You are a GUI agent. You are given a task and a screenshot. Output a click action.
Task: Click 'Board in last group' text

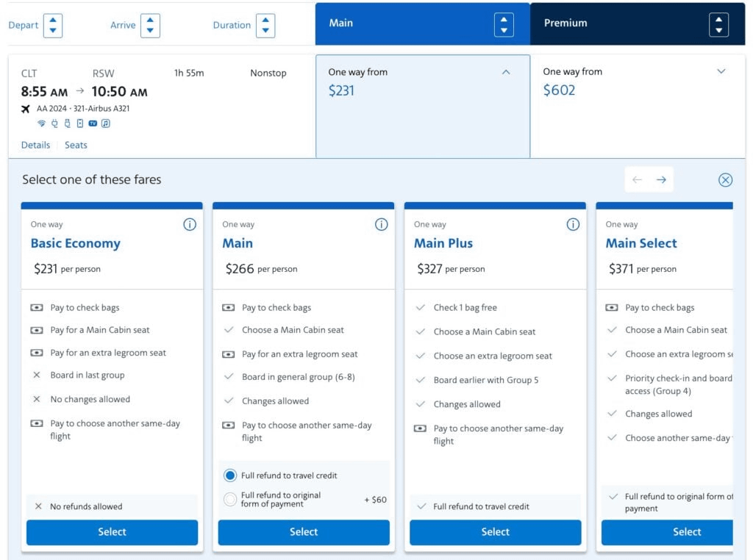(x=88, y=376)
